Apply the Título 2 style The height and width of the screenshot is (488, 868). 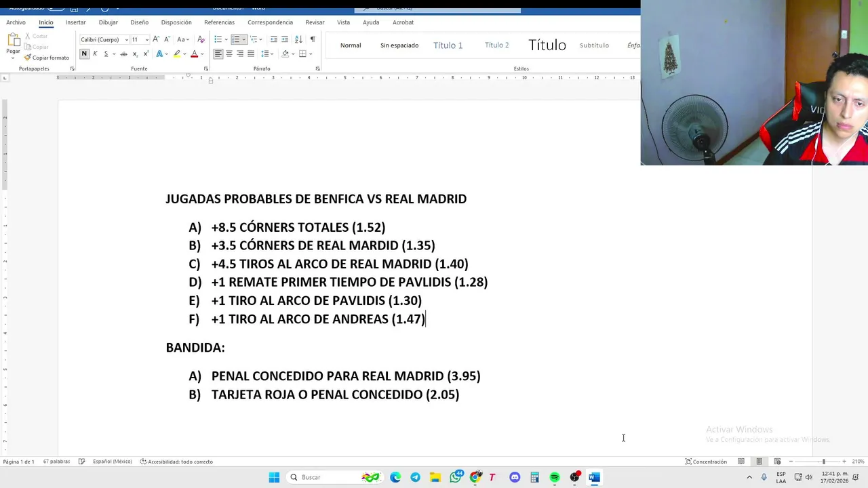point(496,45)
